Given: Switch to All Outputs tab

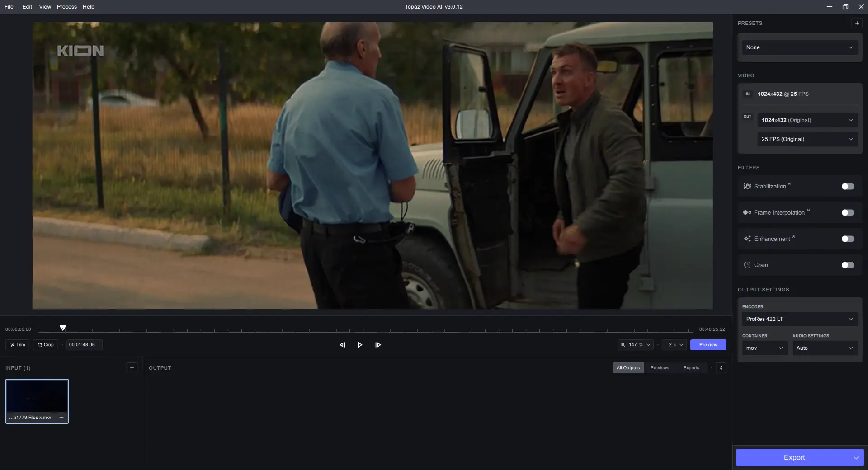Looking at the screenshot, I should (628, 368).
